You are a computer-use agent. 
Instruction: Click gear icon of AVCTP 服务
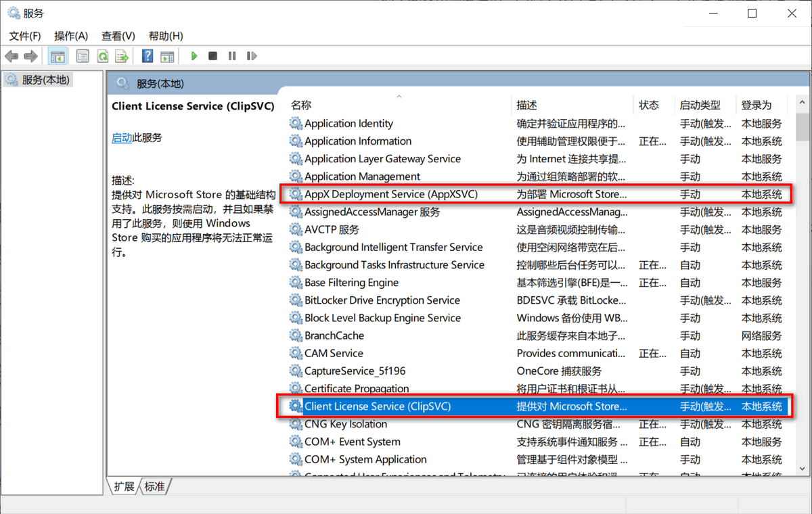pyautogui.click(x=296, y=229)
